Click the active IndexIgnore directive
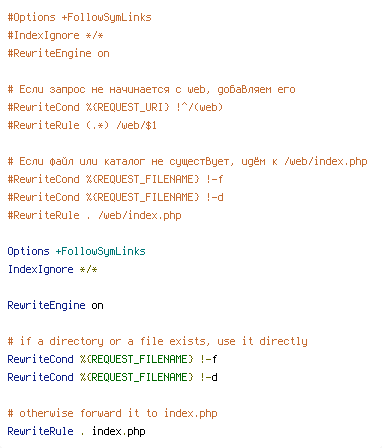 click(x=40, y=269)
